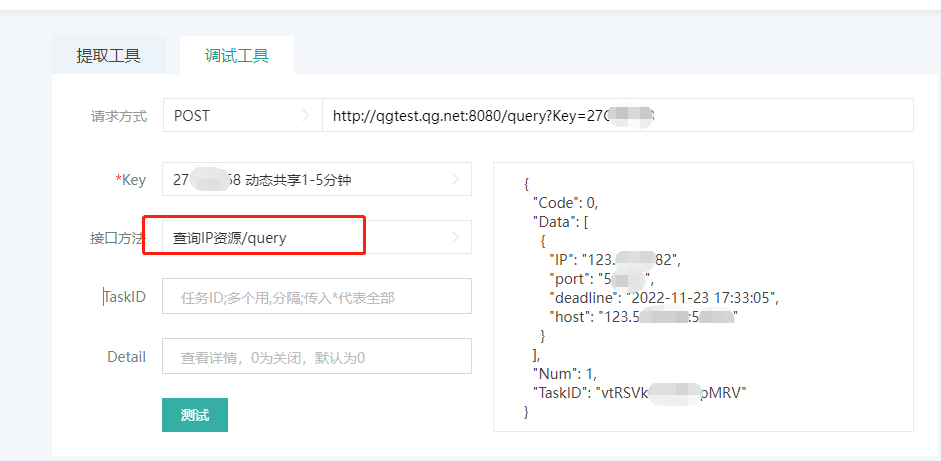
Task: Click the "Code": 0 line in response
Action: point(565,202)
